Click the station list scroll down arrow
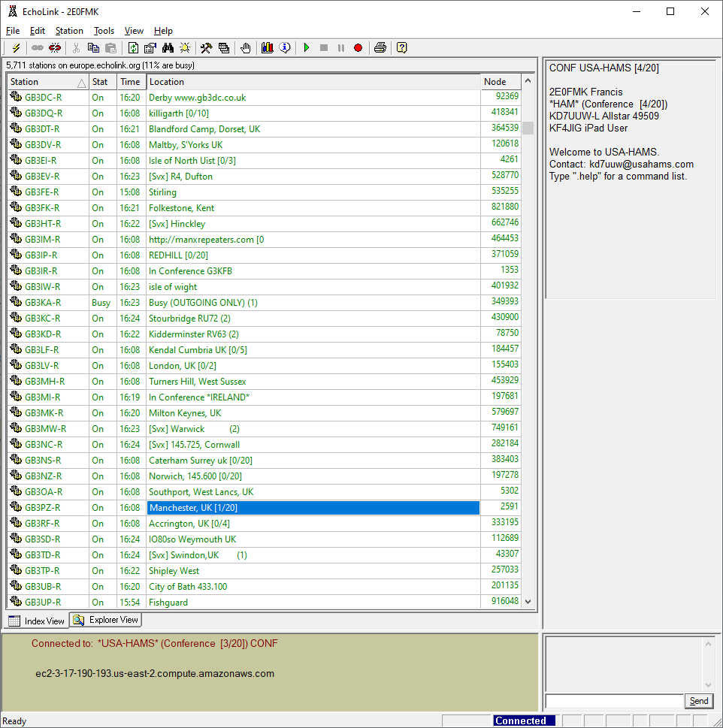The image size is (723, 728). tap(528, 602)
